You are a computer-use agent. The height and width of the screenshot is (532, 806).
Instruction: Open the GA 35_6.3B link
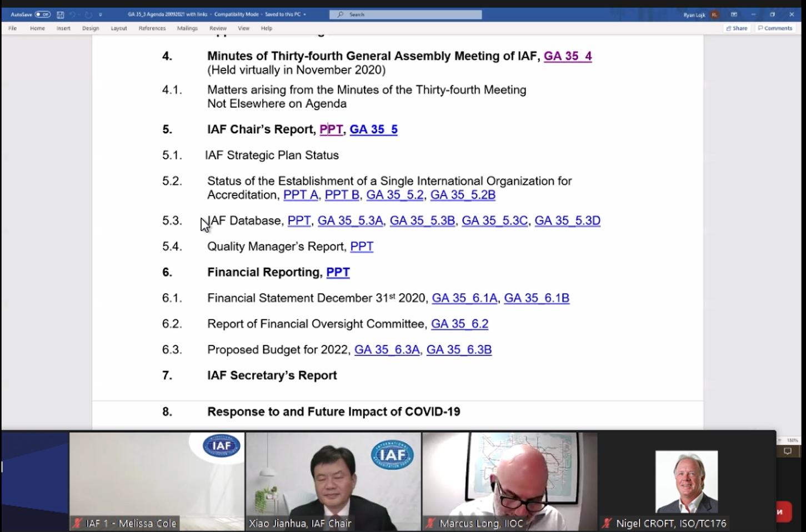459,350
